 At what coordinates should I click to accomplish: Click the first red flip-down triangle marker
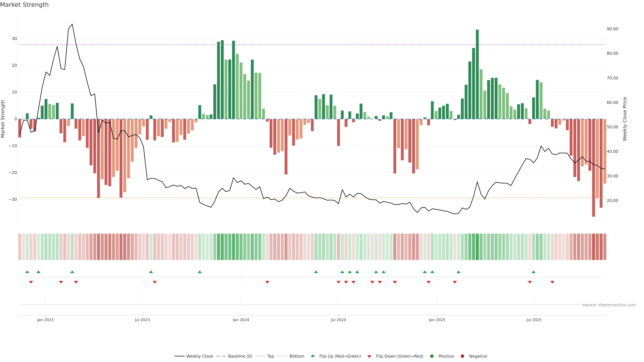pyautogui.click(x=31, y=282)
